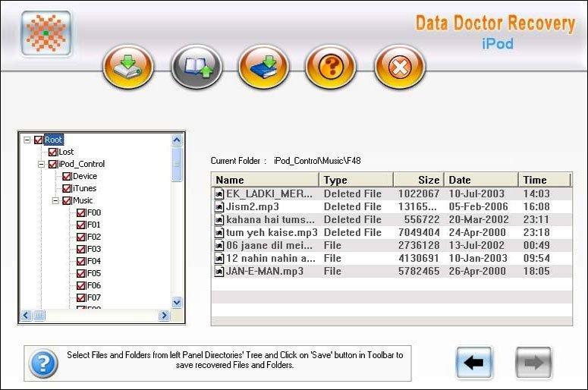Select the F03 folder label

click(x=94, y=249)
